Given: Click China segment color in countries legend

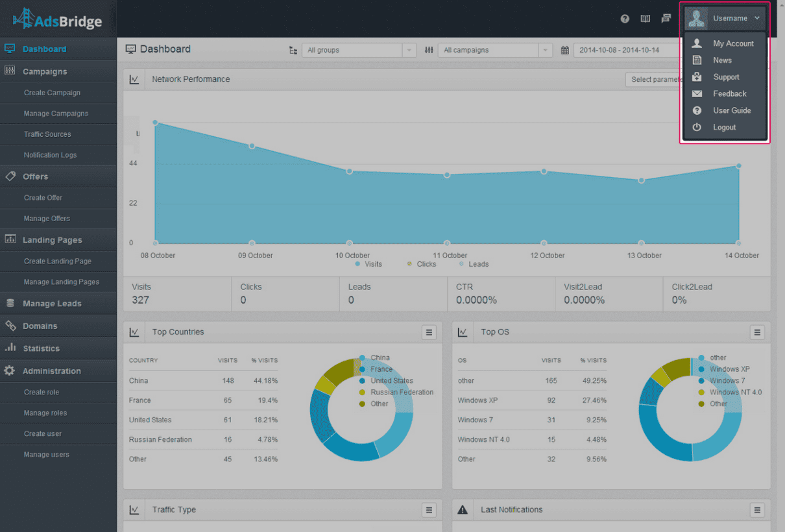Looking at the screenshot, I should click(x=362, y=357).
